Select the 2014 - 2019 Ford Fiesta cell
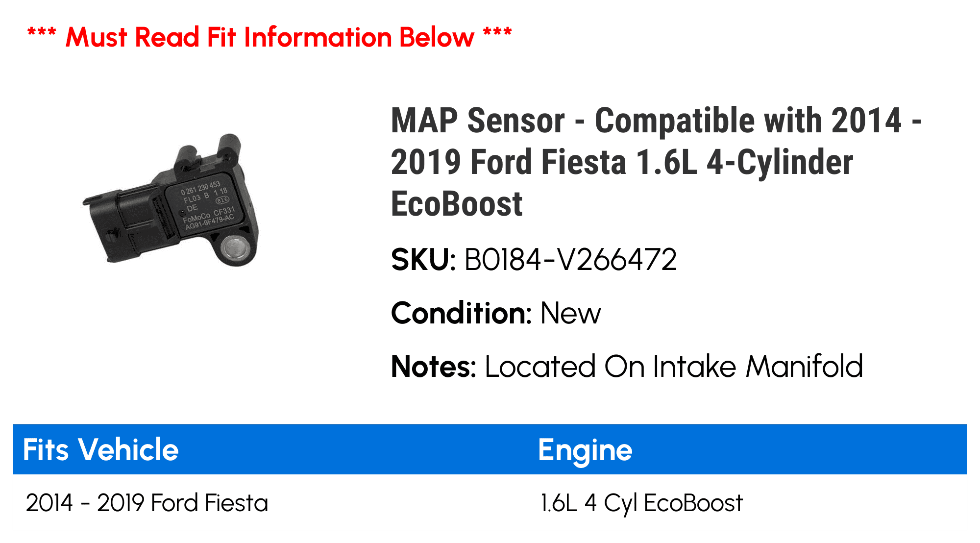The width and height of the screenshot is (980, 543). click(147, 503)
